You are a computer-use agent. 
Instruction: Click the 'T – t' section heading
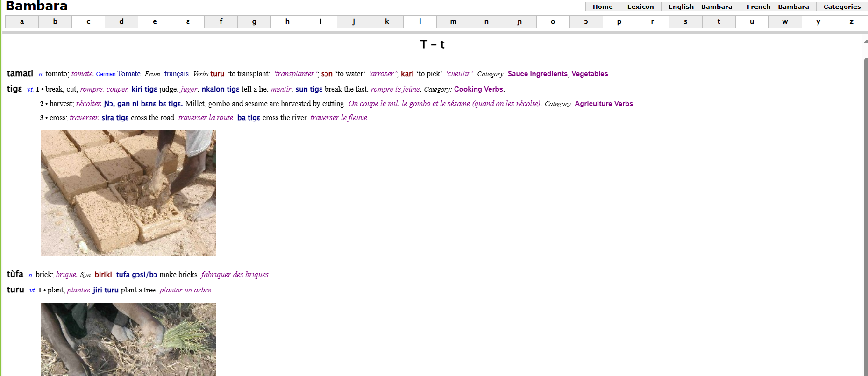click(432, 44)
